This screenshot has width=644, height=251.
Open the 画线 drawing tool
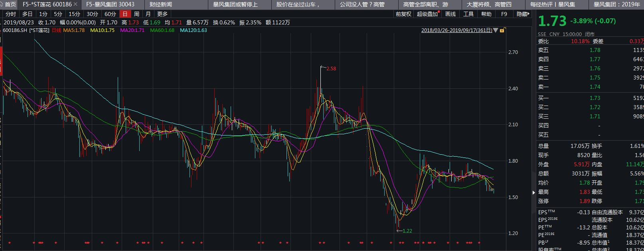pyautogui.click(x=450, y=14)
